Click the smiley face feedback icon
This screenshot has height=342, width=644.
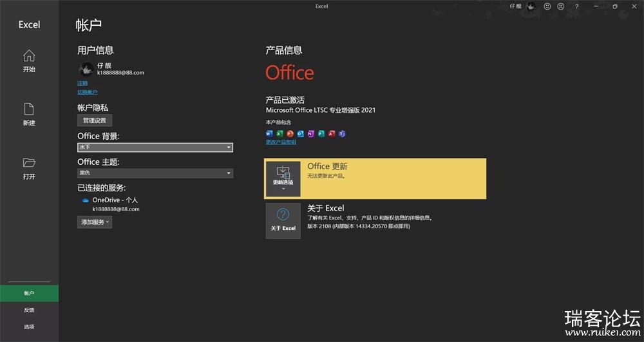tap(547, 6)
